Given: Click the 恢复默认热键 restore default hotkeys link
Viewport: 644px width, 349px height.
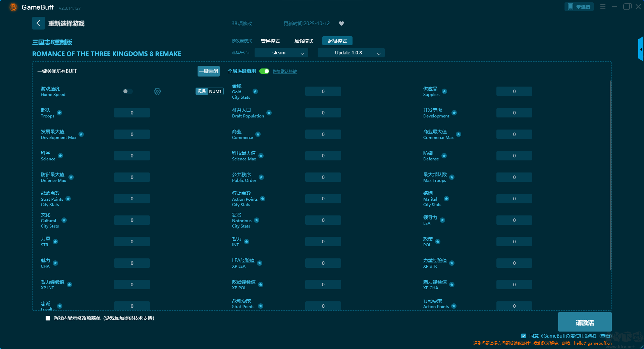Looking at the screenshot, I should coord(284,71).
